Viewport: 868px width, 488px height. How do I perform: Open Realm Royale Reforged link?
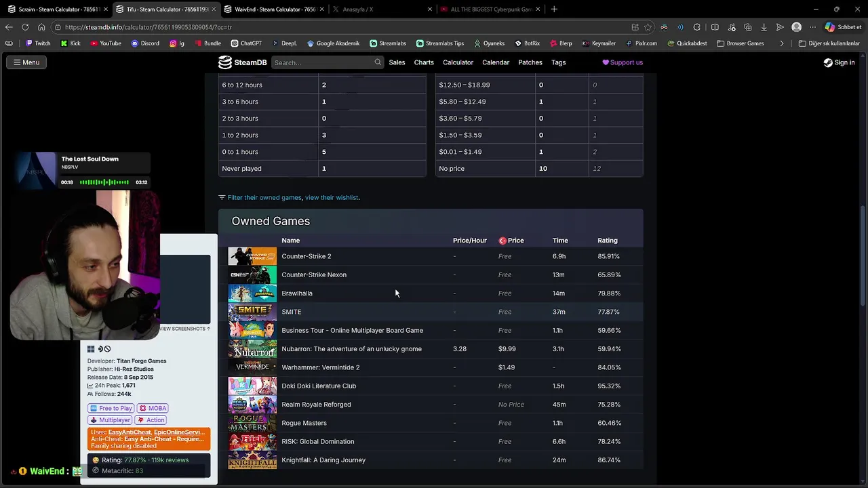316,405
